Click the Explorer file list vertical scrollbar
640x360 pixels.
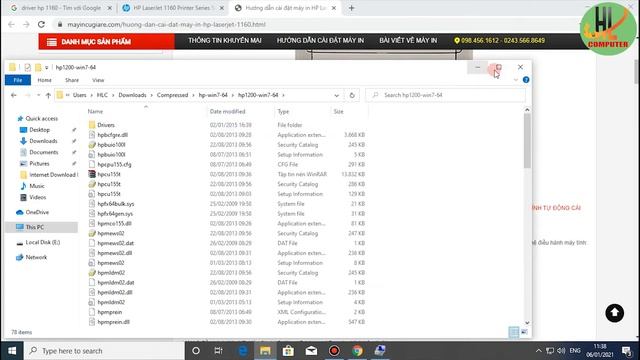click(x=527, y=141)
